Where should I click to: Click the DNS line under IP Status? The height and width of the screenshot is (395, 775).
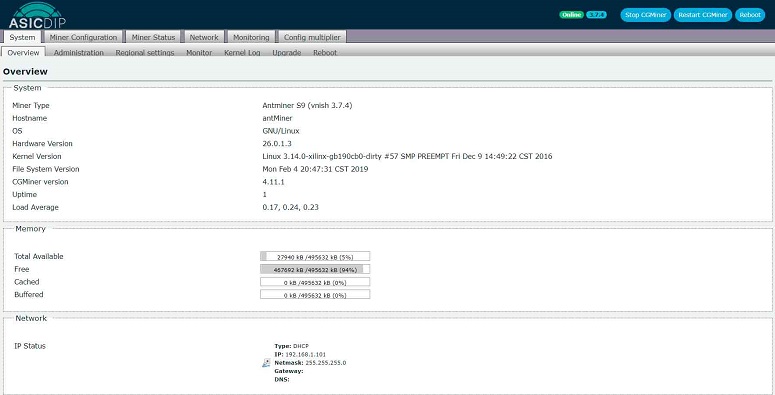click(282, 380)
